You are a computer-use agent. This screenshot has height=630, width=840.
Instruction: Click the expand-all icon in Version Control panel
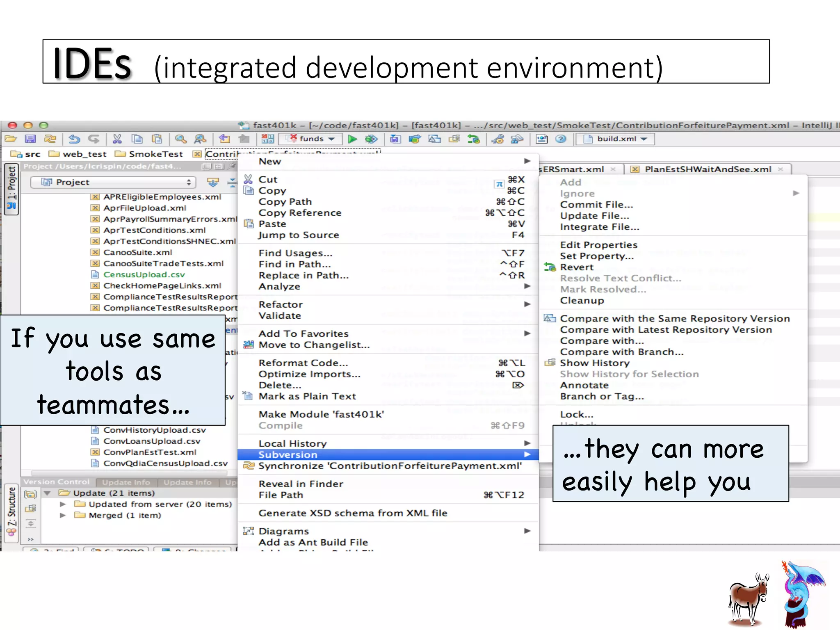31,523
